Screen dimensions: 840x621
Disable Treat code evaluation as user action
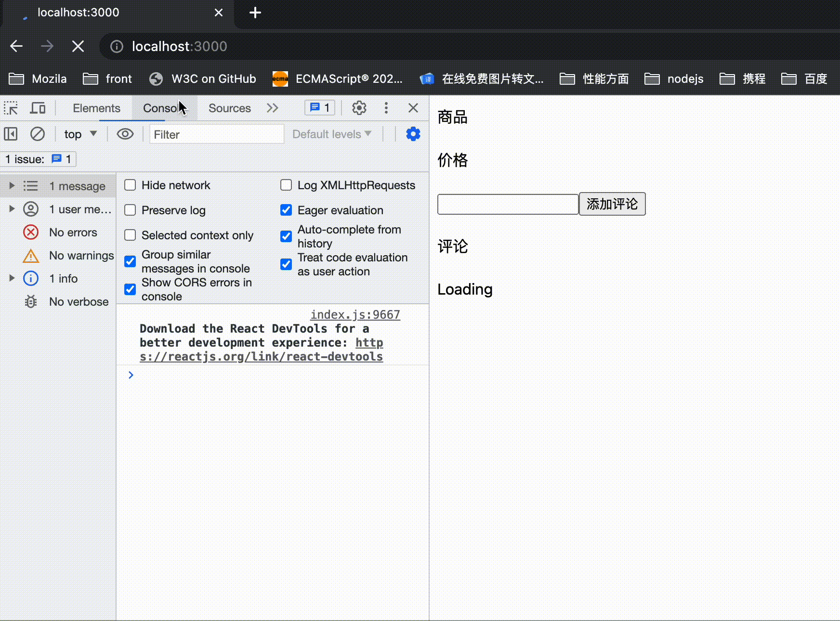pyautogui.click(x=286, y=264)
